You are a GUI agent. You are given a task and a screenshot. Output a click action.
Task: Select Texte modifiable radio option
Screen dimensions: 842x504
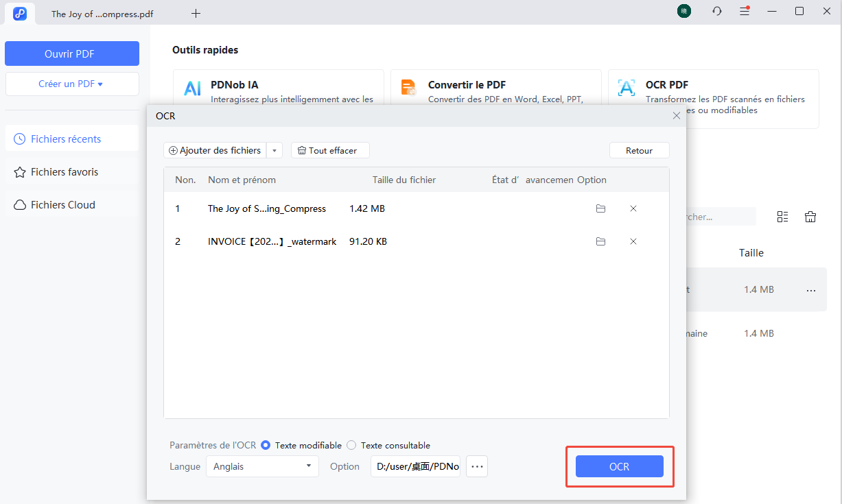[x=266, y=445]
